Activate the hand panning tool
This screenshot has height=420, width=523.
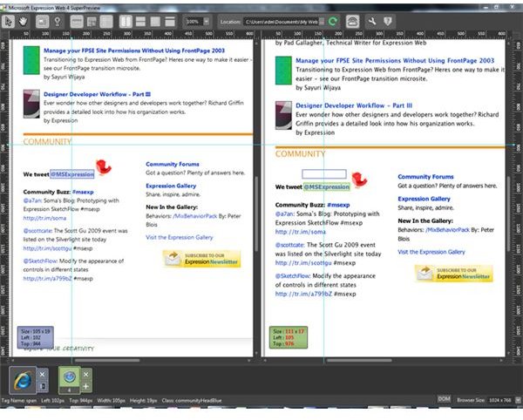(x=23, y=22)
